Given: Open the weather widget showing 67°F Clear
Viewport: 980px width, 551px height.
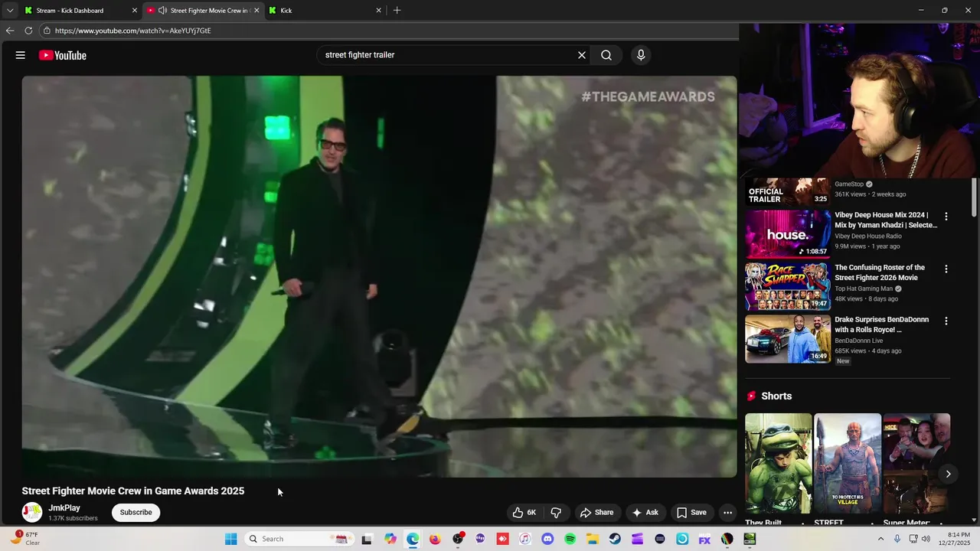Looking at the screenshot, I should click(26, 539).
